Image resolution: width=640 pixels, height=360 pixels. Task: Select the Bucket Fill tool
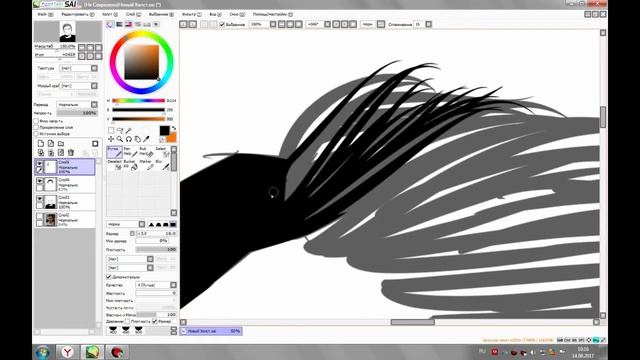[x=130, y=164]
